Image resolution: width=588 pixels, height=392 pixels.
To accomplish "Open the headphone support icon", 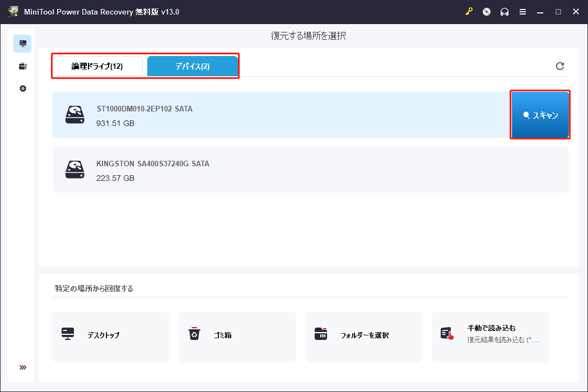I will coord(505,12).
